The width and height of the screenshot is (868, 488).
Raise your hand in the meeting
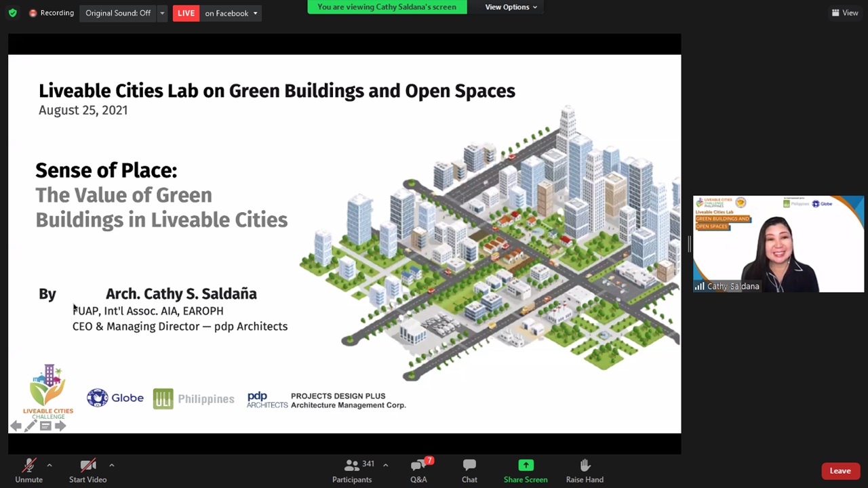tap(585, 470)
